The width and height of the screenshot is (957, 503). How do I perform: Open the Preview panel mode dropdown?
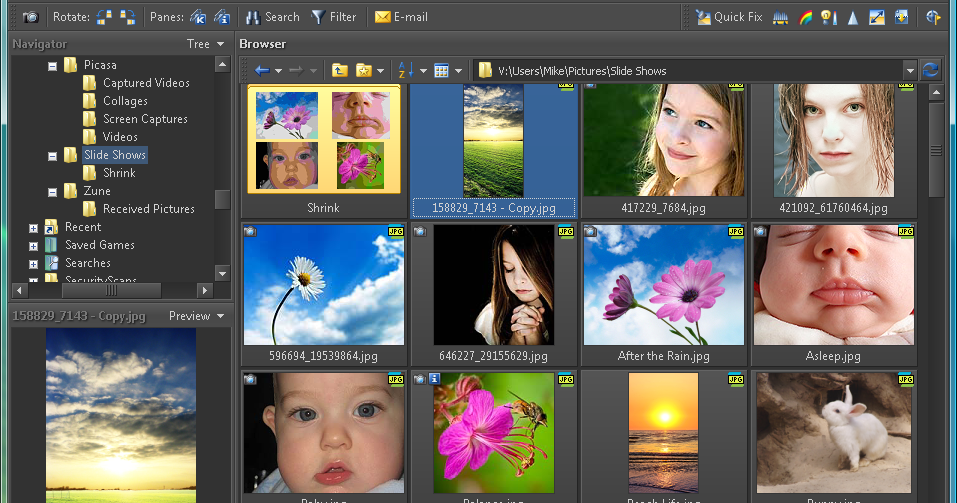[197, 316]
